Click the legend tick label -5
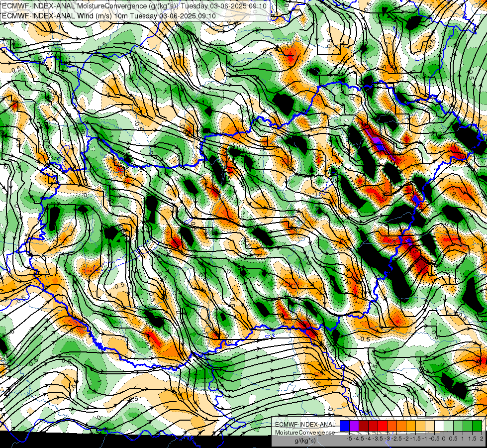The width and height of the screenshot is (487, 448). [x=349, y=439]
